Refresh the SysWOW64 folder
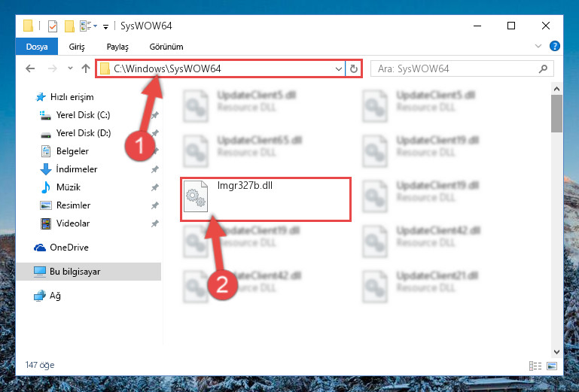The width and height of the screenshot is (579, 392). [x=354, y=69]
